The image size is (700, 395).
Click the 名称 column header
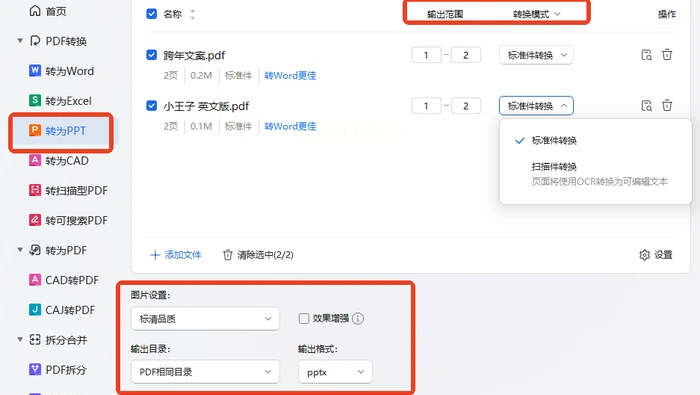pyautogui.click(x=172, y=14)
